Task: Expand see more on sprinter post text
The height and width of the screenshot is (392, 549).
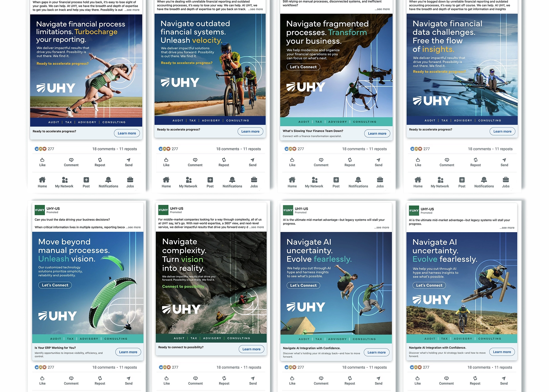Action: [132, 10]
